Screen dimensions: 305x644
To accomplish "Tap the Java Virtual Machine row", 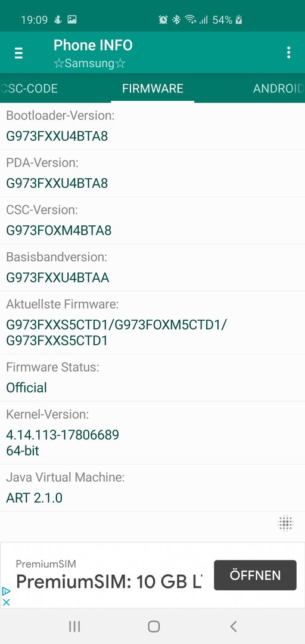I will (x=152, y=488).
